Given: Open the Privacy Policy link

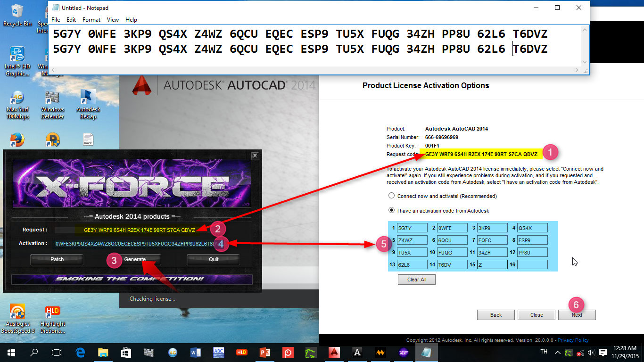Looking at the screenshot, I should 573,340.
